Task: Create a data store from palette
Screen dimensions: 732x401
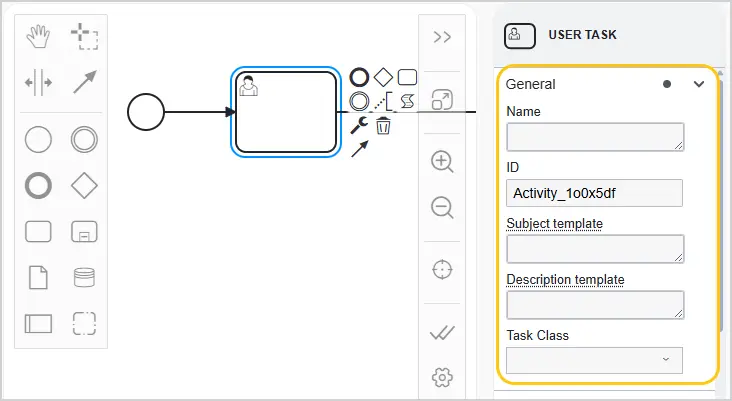Action: 84,277
